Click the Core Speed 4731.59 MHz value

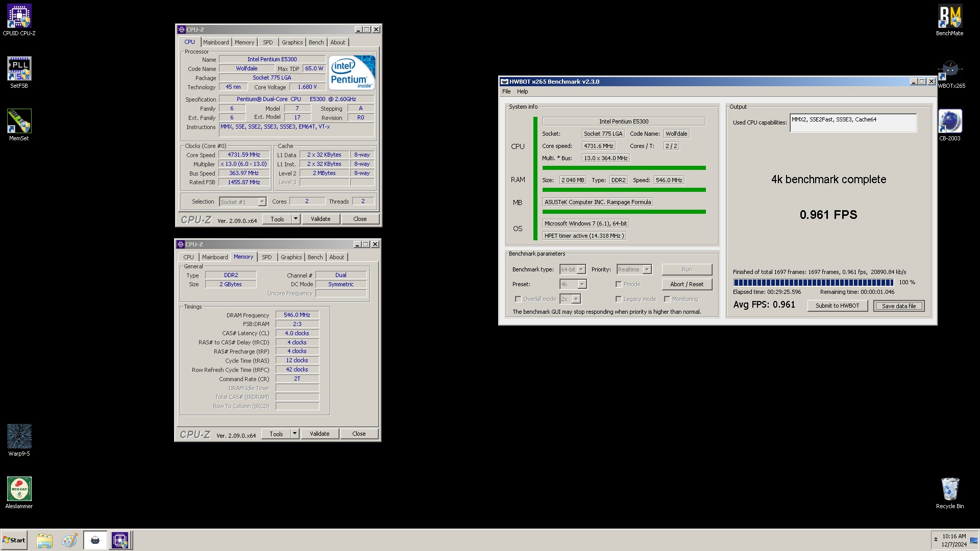pos(244,155)
